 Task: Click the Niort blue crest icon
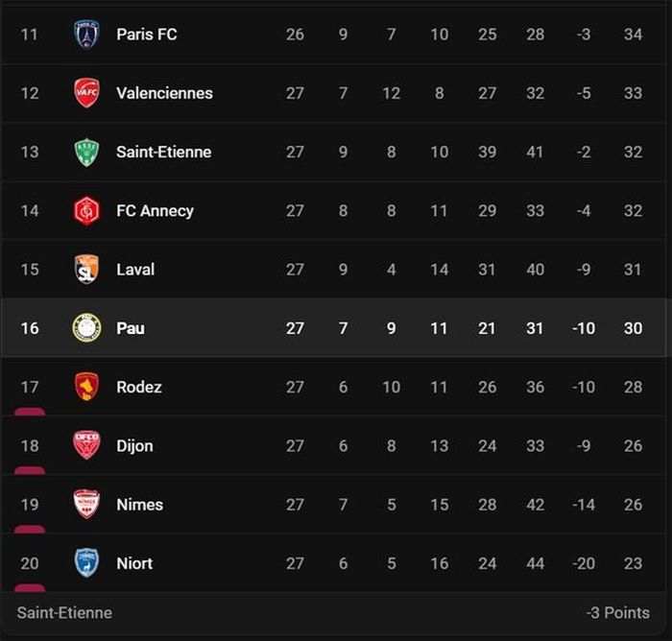pos(86,562)
